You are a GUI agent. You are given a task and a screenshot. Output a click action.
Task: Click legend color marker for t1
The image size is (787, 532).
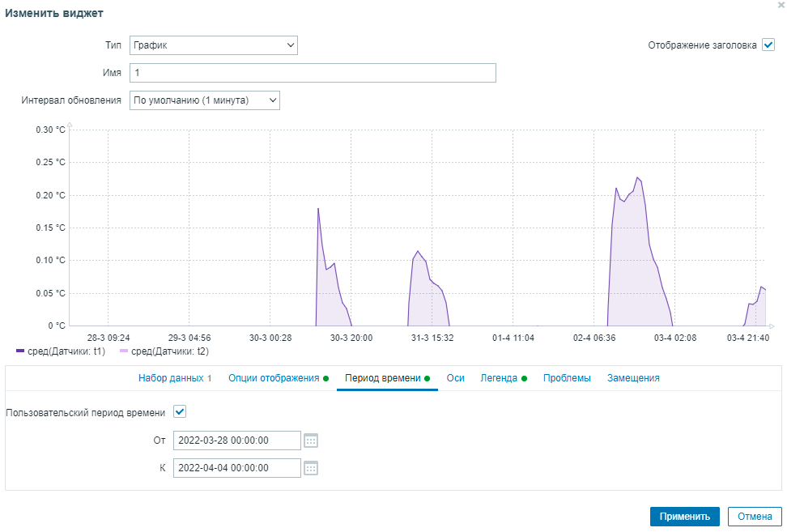pos(20,351)
